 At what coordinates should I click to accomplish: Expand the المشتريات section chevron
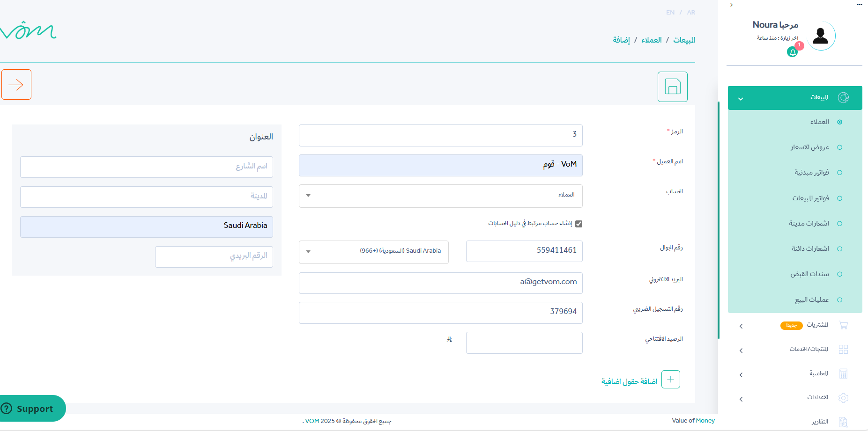[x=741, y=326]
